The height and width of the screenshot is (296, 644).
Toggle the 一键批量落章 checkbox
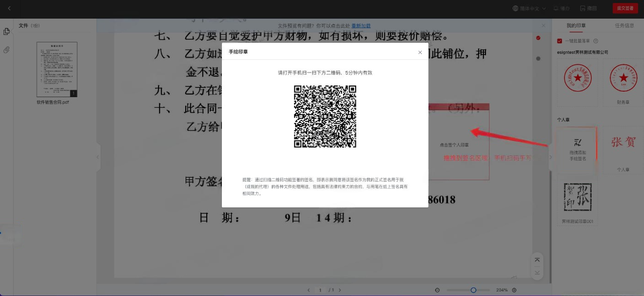pos(560,41)
